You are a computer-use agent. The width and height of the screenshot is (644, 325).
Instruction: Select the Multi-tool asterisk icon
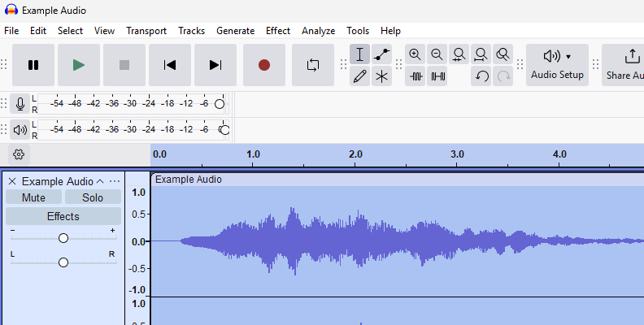coord(381,76)
